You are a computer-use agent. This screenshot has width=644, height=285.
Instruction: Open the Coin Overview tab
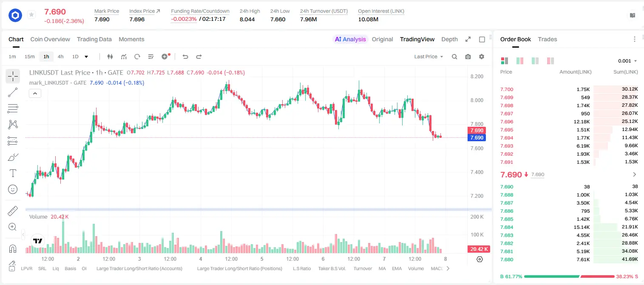50,39
